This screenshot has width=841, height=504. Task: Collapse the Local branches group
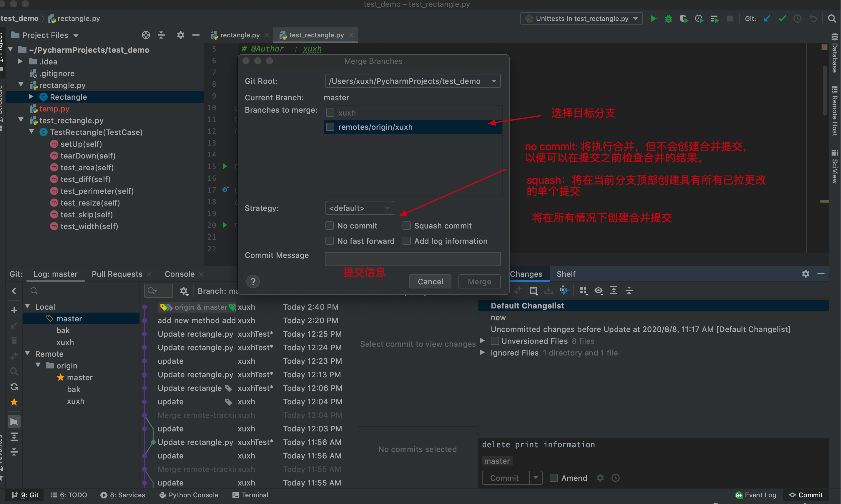pyautogui.click(x=28, y=306)
